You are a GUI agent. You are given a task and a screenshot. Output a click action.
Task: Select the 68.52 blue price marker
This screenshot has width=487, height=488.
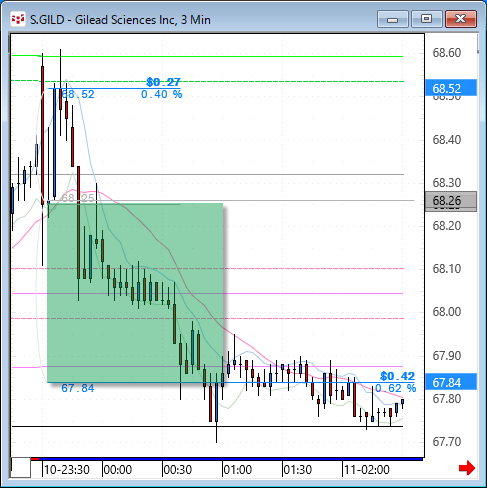coord(451,88)
